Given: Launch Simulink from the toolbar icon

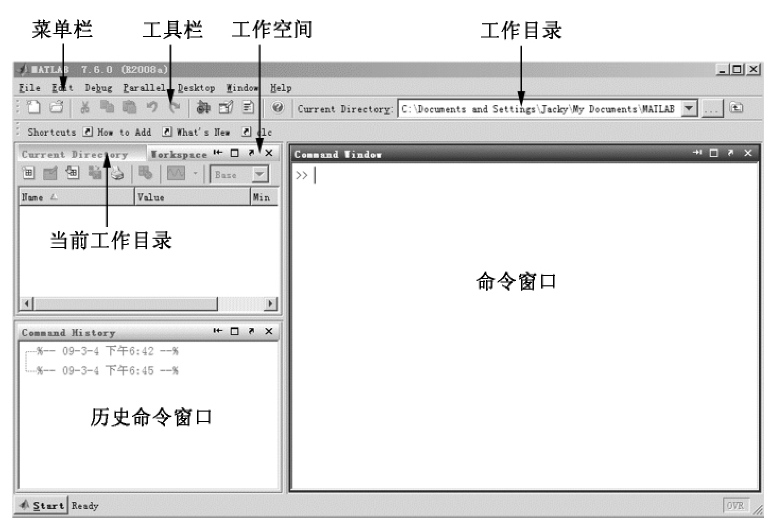Looking at the screenshot, I should (x=203, y=107).
